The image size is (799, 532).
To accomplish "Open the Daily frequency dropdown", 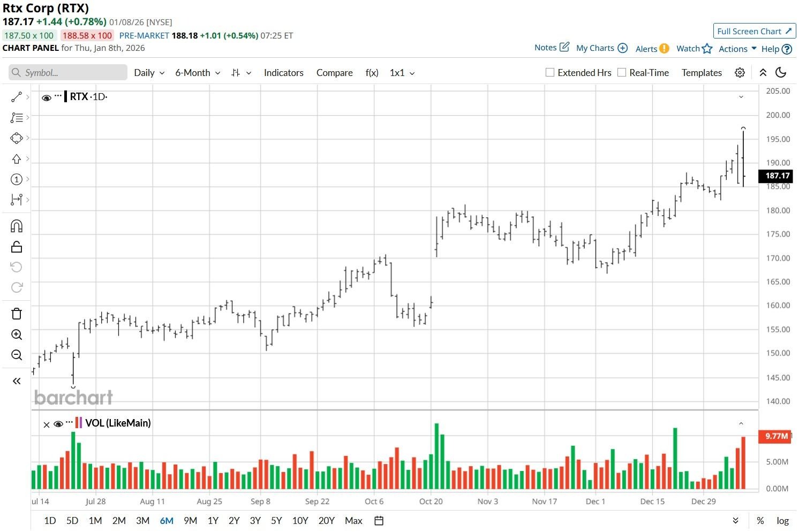I will point(149,73).
